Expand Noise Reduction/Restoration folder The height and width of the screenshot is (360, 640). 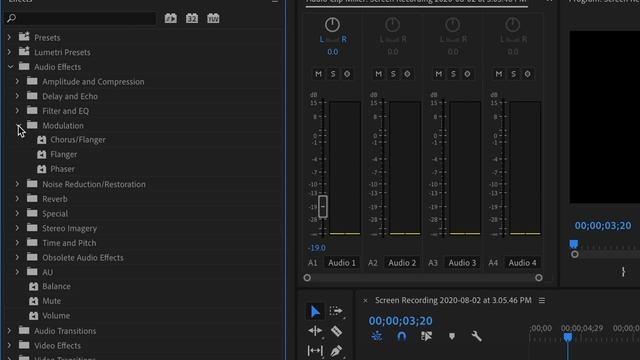point(17,184)
